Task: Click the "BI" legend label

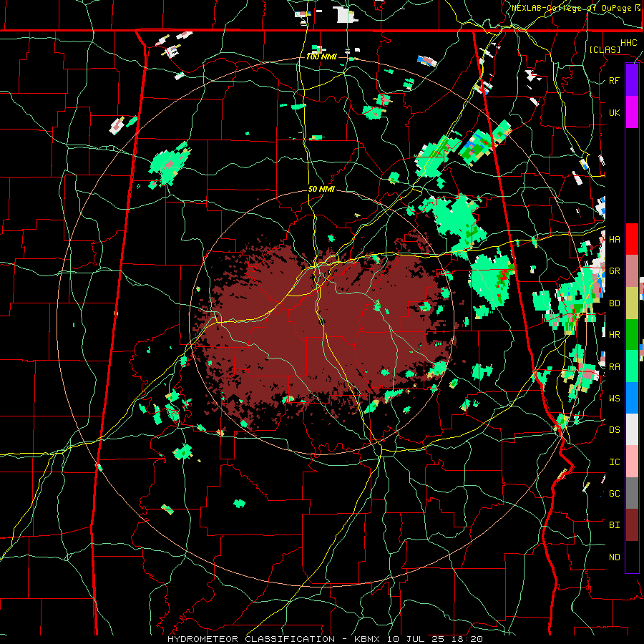Action: pos(614,525)
